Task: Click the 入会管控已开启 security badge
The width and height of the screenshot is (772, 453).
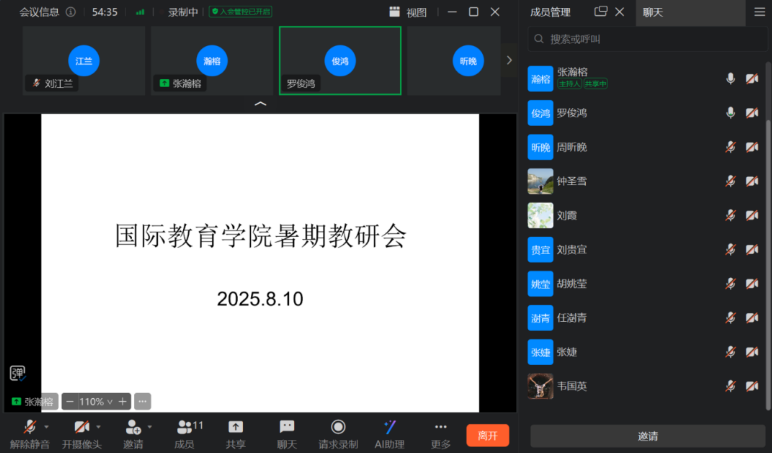Action: [241, 12]
